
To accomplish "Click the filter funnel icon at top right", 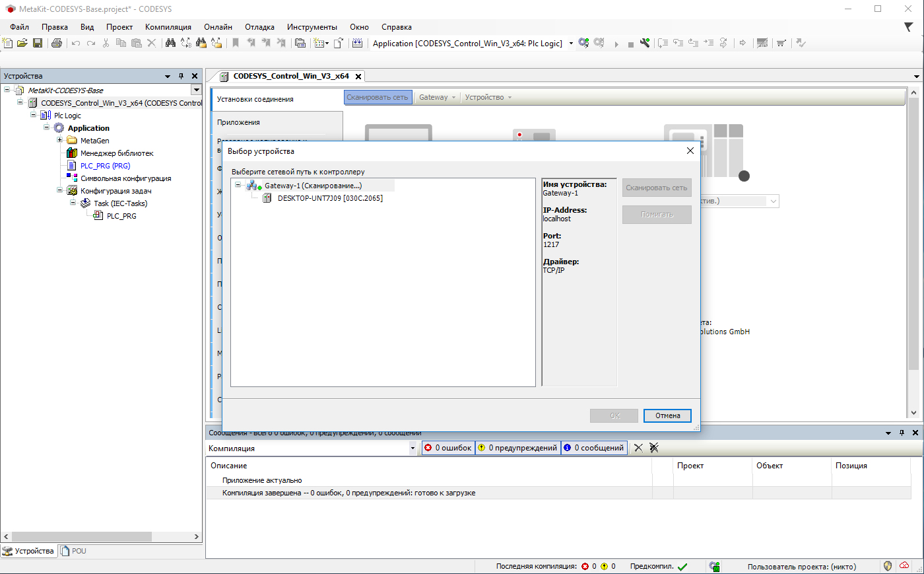I will [x=909, y=27].
